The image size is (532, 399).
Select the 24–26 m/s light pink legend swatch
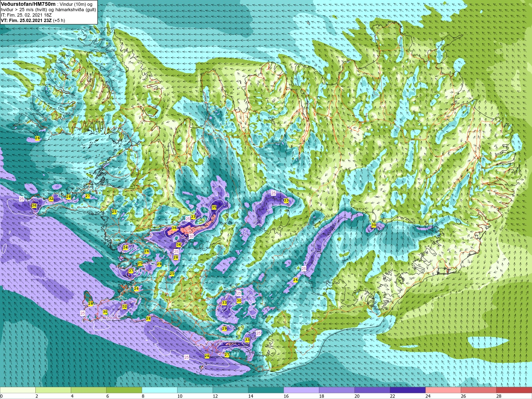pyautogui.click(x=443, y=390)
